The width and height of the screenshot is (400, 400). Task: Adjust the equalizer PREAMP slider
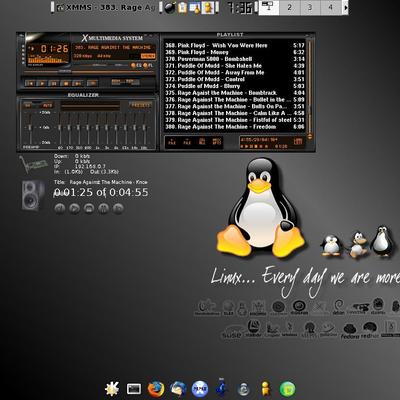pos(30,128)
